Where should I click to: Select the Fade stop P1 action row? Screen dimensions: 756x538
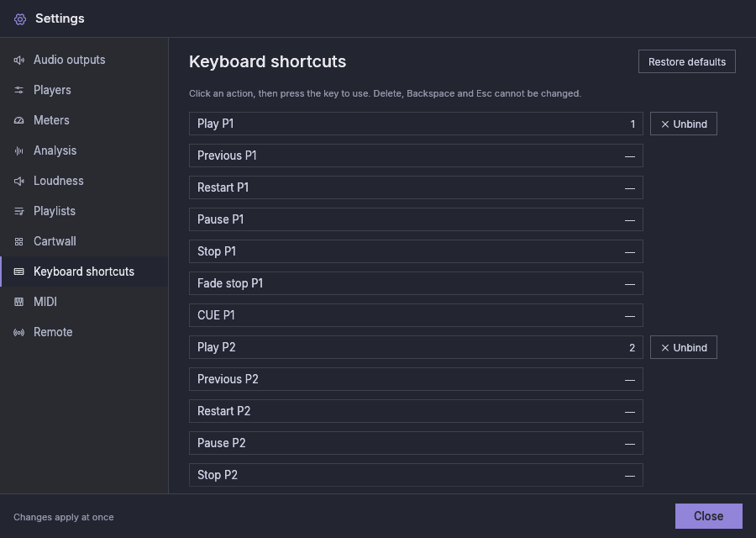click(416, 284)
